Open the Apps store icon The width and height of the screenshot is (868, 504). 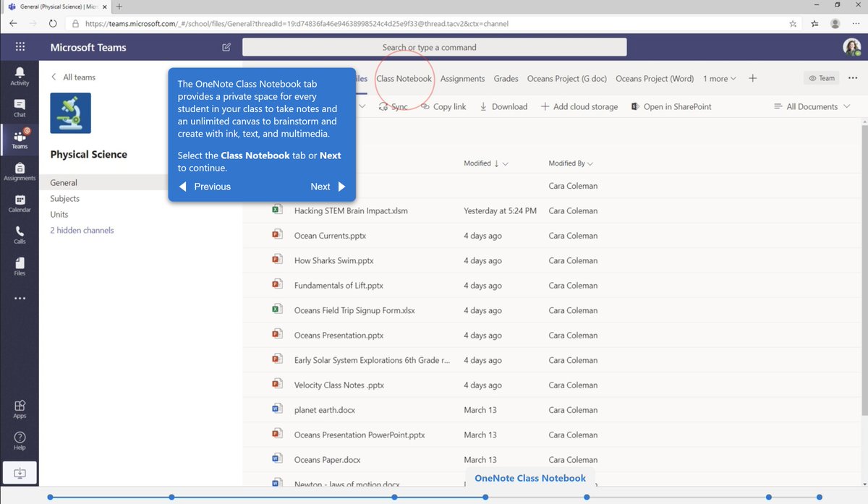(20, 409)
